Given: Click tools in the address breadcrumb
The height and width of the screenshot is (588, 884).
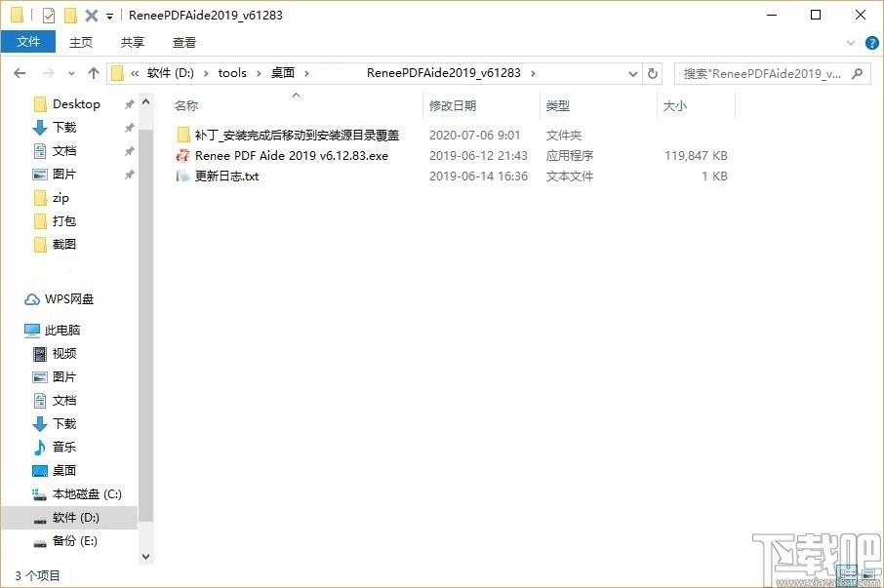Looking at the screenshot, I should (232, 73).
